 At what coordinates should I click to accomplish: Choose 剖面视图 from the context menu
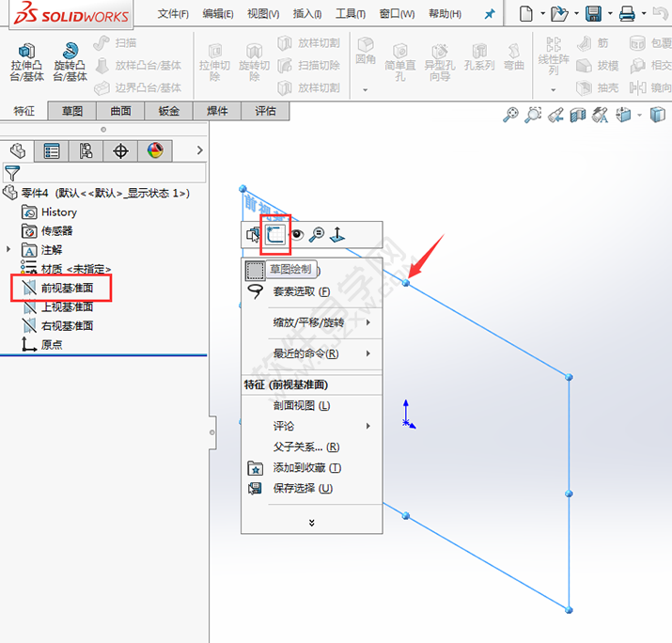(x=301, y=406)
